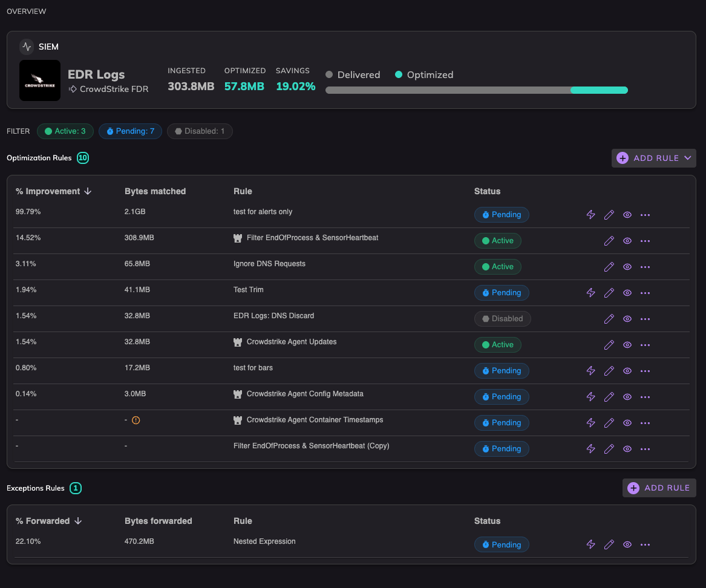706x588 pixels.
Task: Add a new Exceptions rule
Action: pyautogui.click(x=659, y=488)
